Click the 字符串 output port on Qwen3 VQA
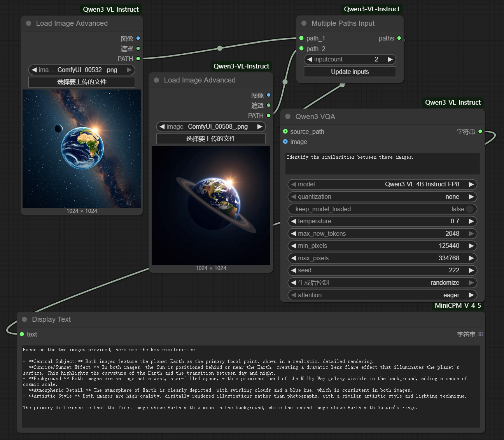This screenshot has height=440, width=504. (x=480, y=131)
